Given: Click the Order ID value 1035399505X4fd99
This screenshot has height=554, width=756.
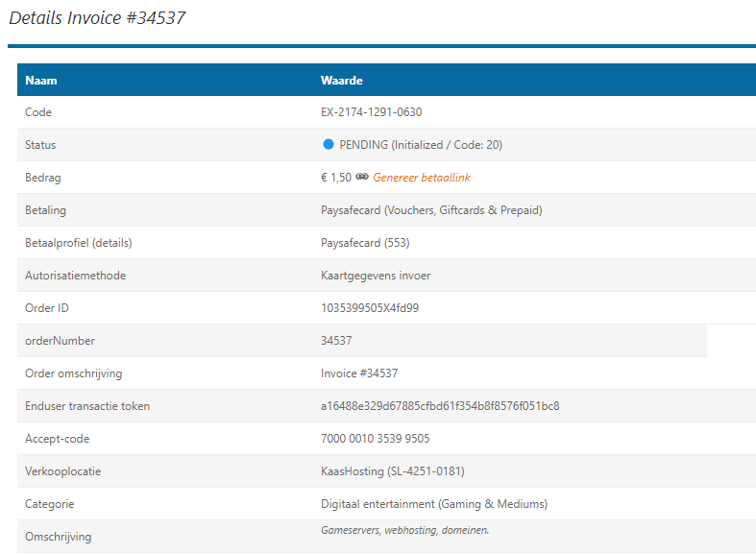Looking at the screenshot, I should [370, 308].
